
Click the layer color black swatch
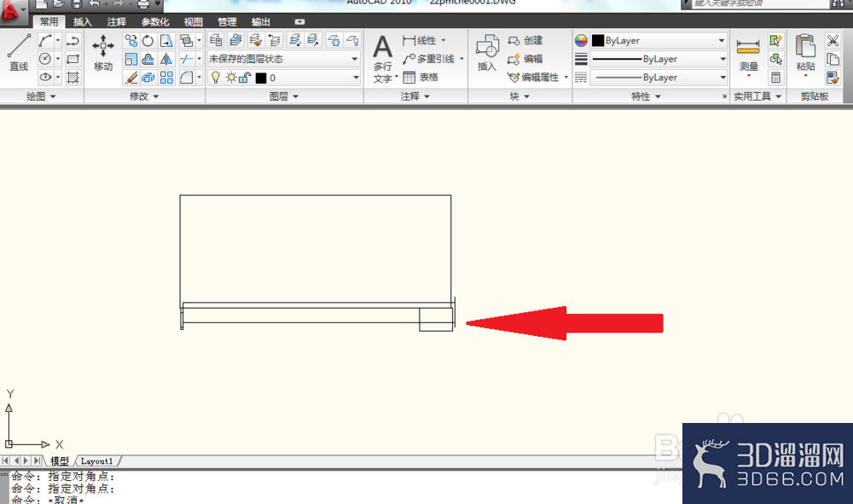[261, 78]
